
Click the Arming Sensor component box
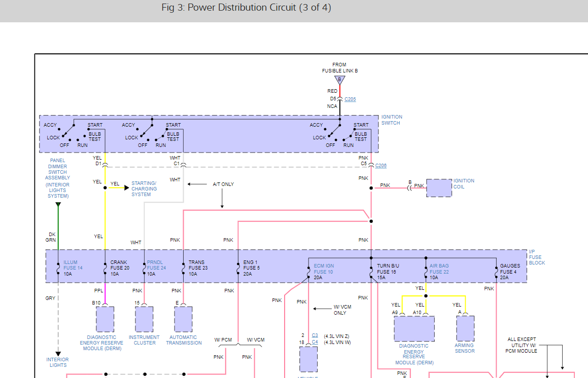465,328
